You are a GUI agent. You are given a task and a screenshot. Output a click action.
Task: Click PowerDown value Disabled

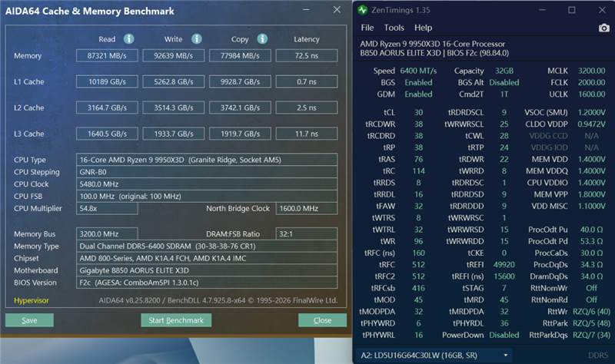[504, 336]
